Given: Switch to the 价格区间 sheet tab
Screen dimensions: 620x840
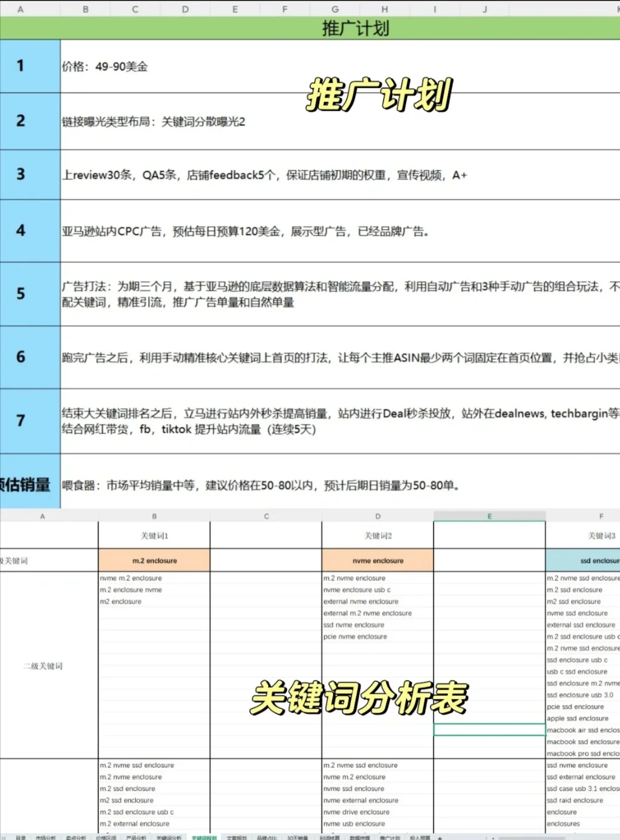Looking at the screenshot, I should tap(106, 838).
